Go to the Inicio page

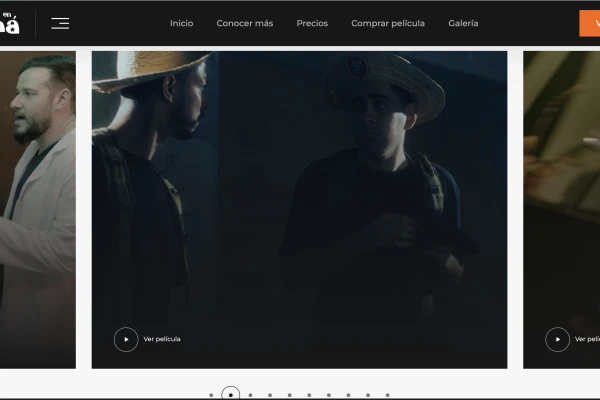tap(181, 23)
